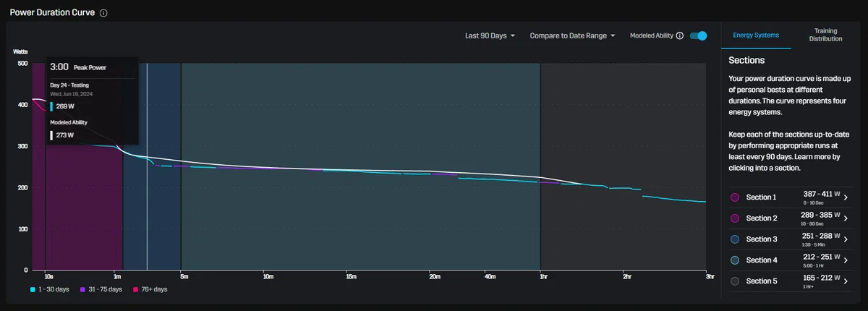
Task: Click Section 2 color circle
Action: coord(735,218)
